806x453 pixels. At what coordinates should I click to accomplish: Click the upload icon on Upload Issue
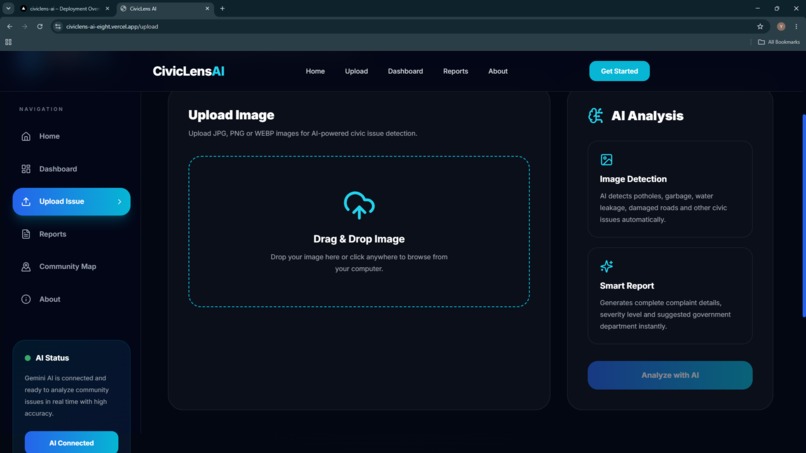(26, 202)
